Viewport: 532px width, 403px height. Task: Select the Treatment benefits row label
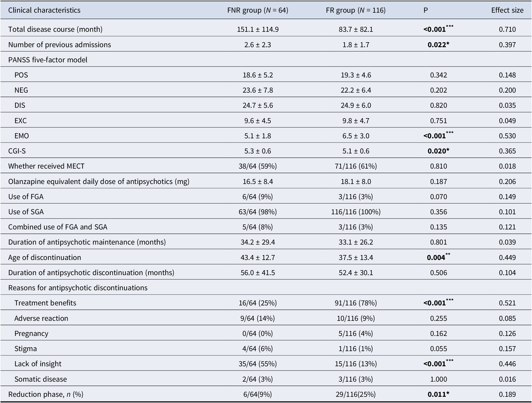coord(45,303)
